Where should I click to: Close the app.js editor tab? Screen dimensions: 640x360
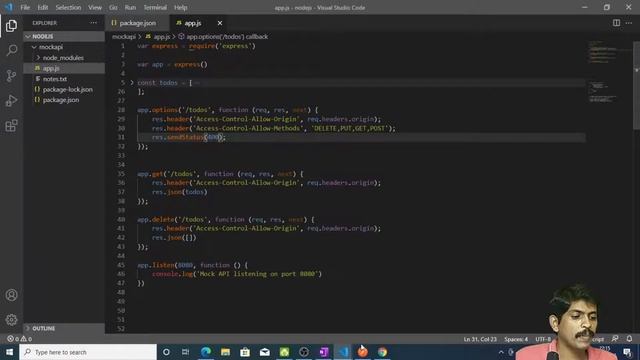pyautogui.click(x=220, y=23)
